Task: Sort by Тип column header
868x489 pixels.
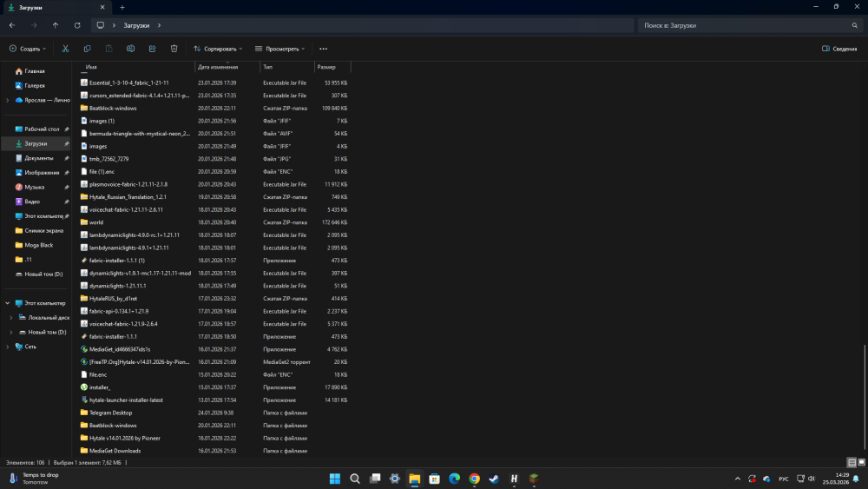Action: (x=287, y=67)
